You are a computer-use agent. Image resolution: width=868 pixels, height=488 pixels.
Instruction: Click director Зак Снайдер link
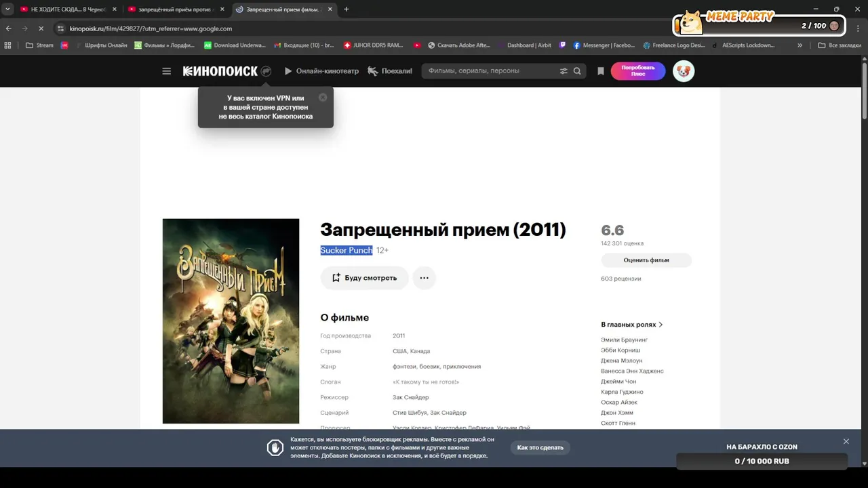point(411,397)
